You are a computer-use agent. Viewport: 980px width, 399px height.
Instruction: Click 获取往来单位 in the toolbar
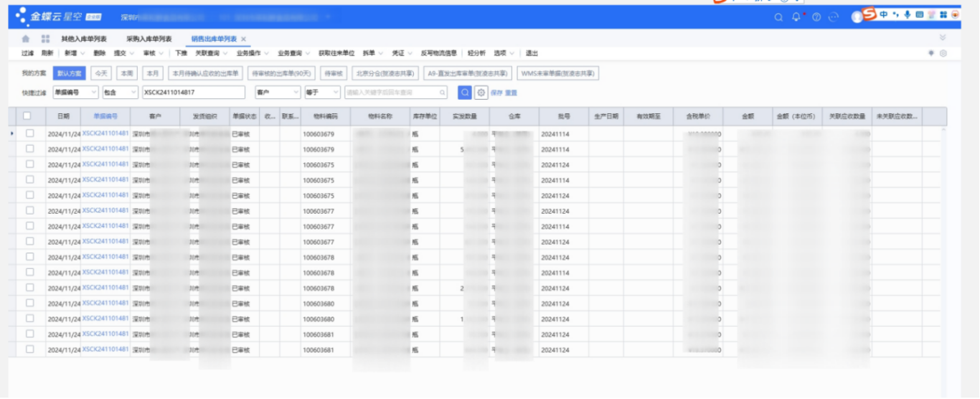point(336,53)
